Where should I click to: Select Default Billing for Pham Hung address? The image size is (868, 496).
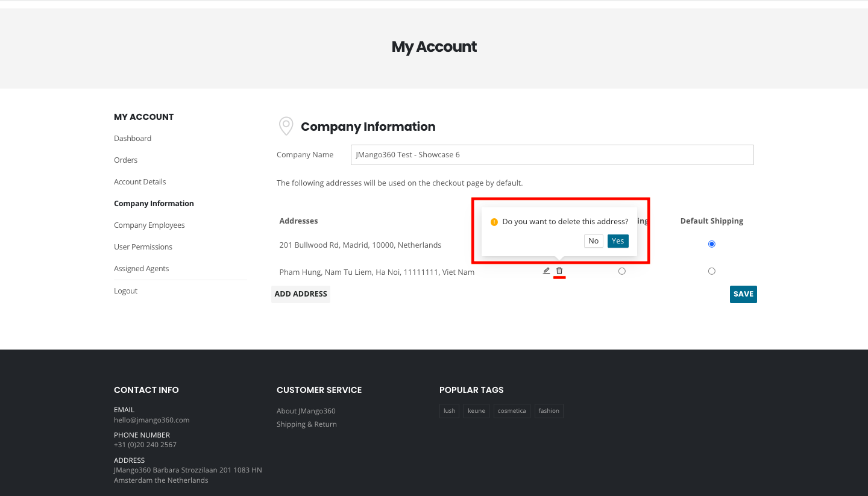[622, 271]
